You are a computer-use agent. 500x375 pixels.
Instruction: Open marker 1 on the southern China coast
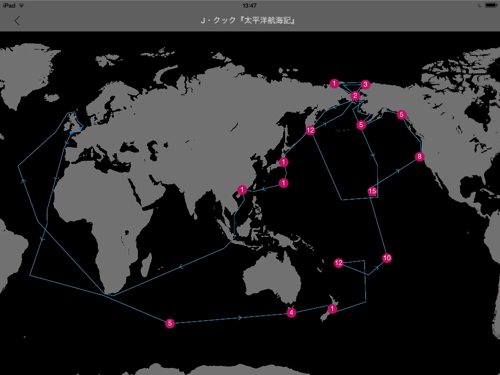[242, 190]
